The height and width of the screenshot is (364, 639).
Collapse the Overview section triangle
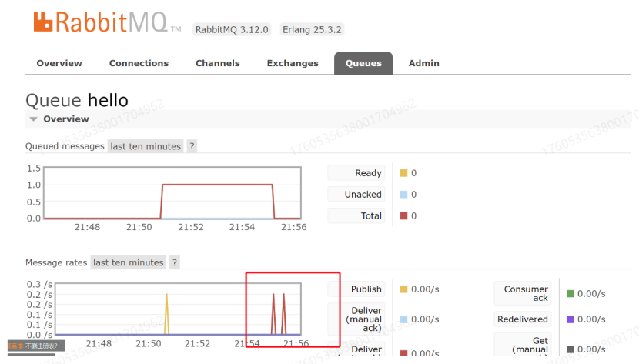[x=33, y=119]
